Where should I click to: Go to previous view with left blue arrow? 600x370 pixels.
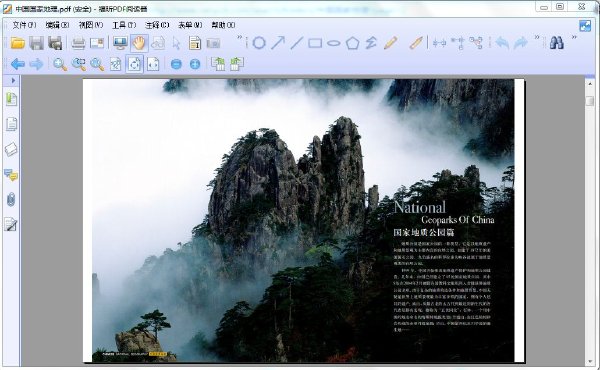pyautogui.click(x=18, y=64)
